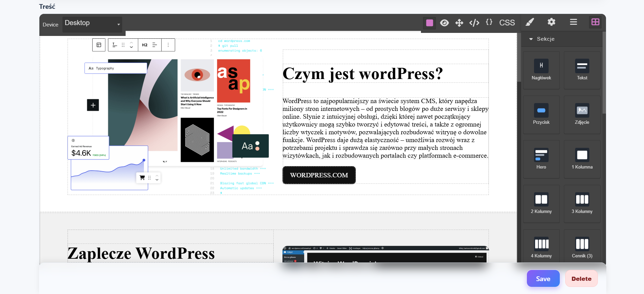Toggle the blocks grid panel
The width and height of the screenshot is (644, 294).
point(595,22)
